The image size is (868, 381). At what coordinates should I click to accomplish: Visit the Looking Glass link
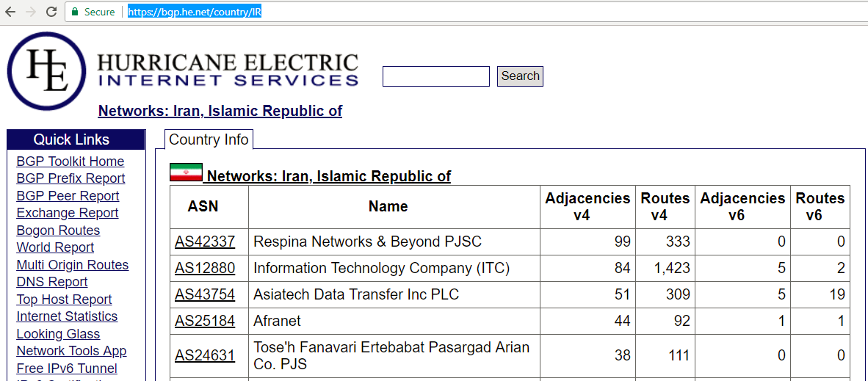pyautogui.click(x=58, y=334)
